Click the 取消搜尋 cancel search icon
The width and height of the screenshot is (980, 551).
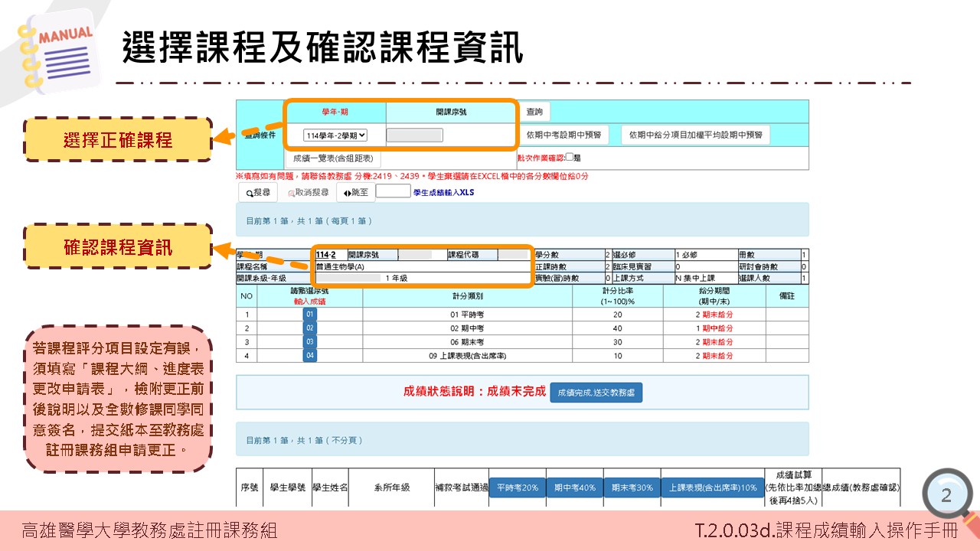tap(291, 194)
